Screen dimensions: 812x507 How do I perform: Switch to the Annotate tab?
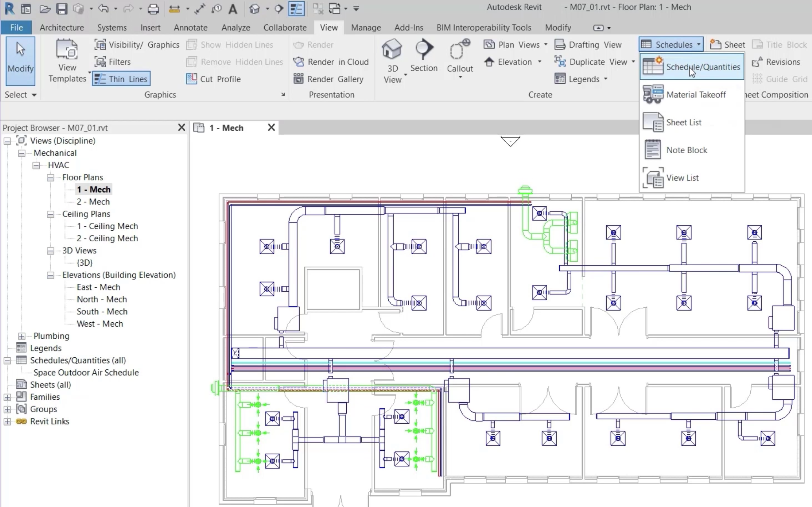click(x=190, y=28)
